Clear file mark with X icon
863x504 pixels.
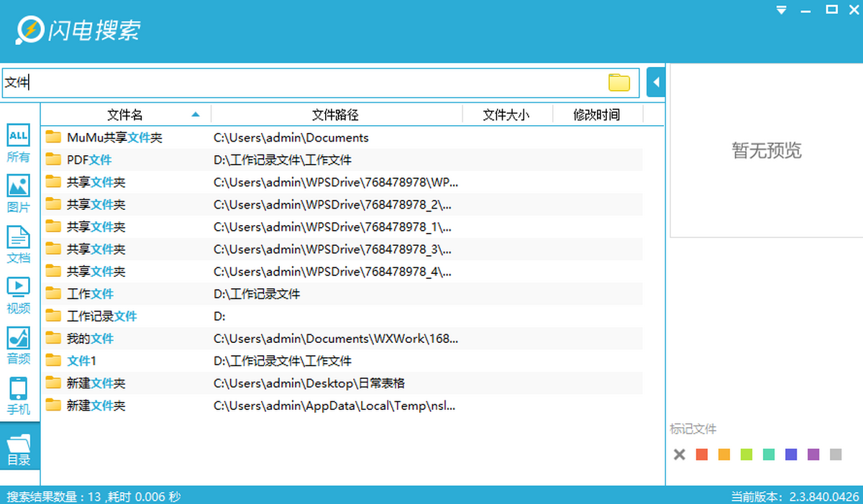pos(680,454)
